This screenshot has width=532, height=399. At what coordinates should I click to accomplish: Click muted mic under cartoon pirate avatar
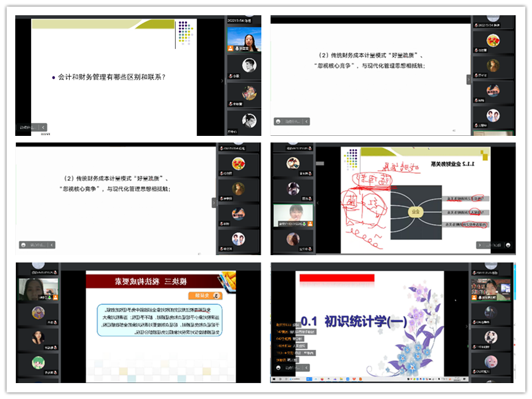pyautogui.click(x=310, y=174)
